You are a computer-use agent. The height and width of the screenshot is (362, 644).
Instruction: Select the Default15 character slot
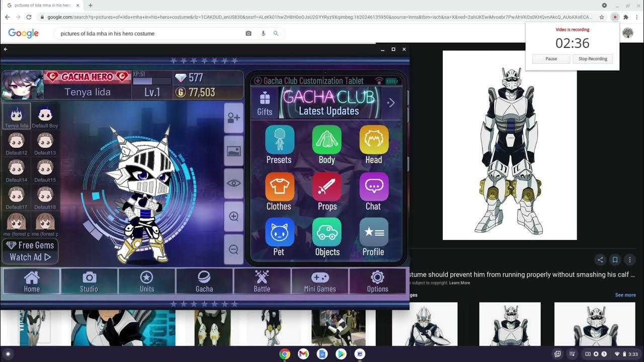45,170
